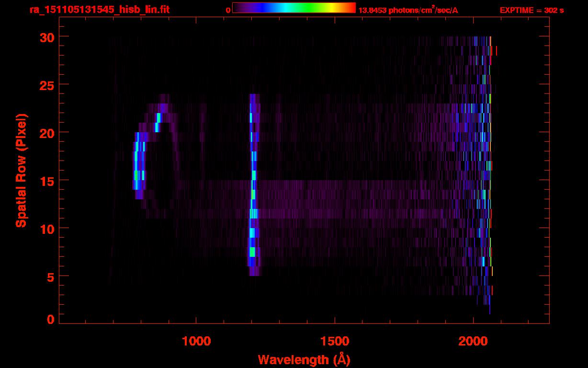Click x-axis tick label 2000

click(x=473, y=341)
